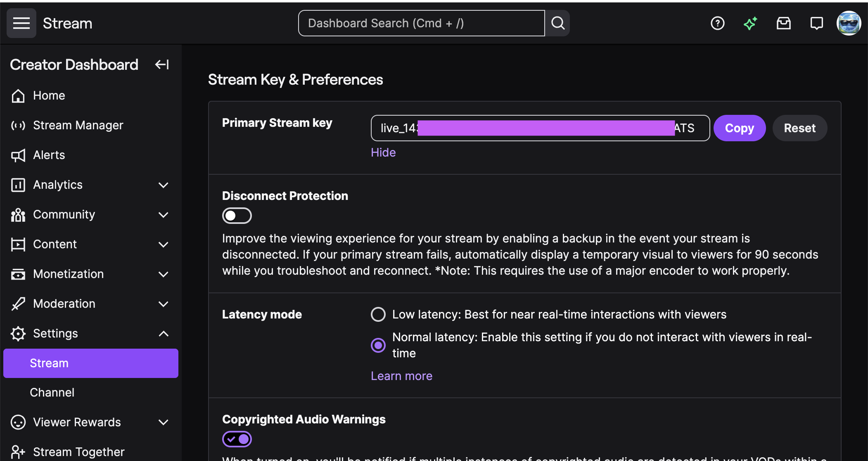Select the Stream settings item

[91, 363]
